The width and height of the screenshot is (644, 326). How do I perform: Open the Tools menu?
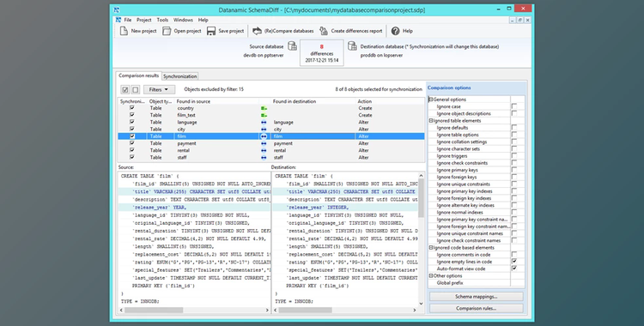(162, 20)
